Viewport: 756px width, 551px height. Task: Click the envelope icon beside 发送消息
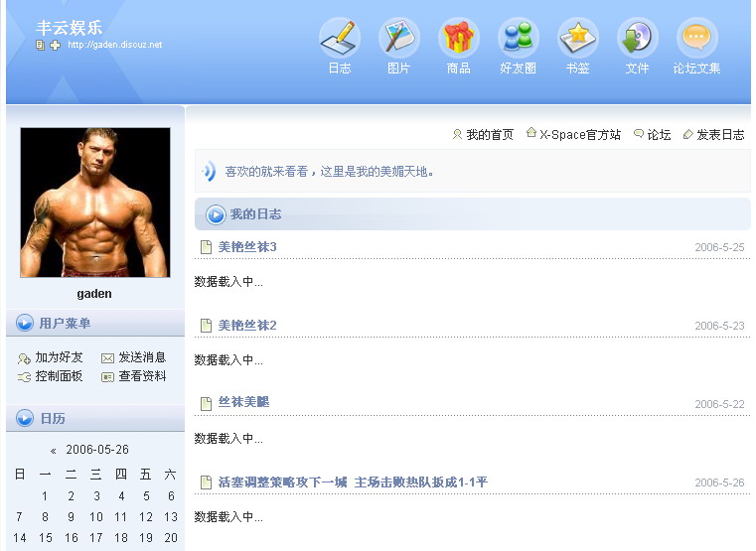pos(107,358)
